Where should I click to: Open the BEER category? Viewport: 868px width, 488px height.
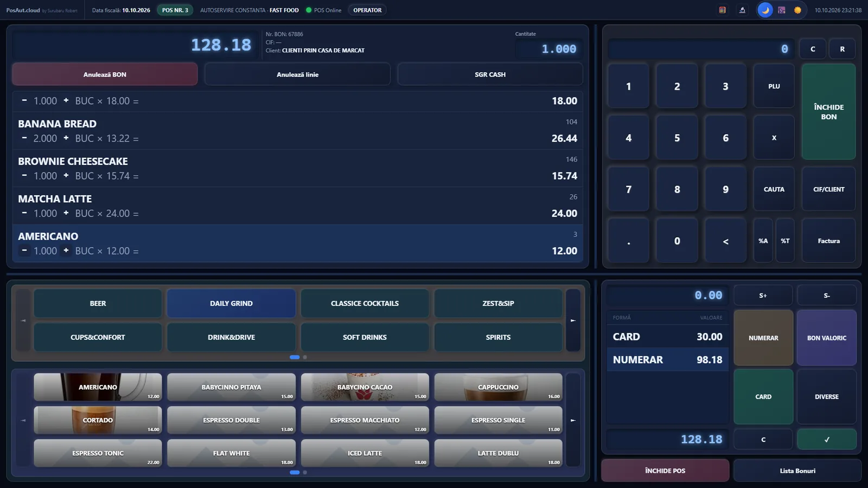pyautogui.click(x=98, y=303)
